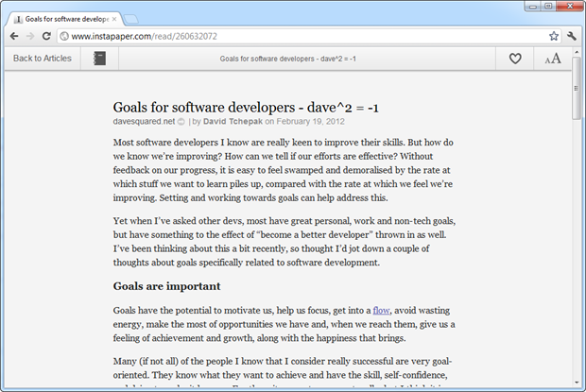Click the Goals are important heading
586x392 pixels.
point(166,286)
